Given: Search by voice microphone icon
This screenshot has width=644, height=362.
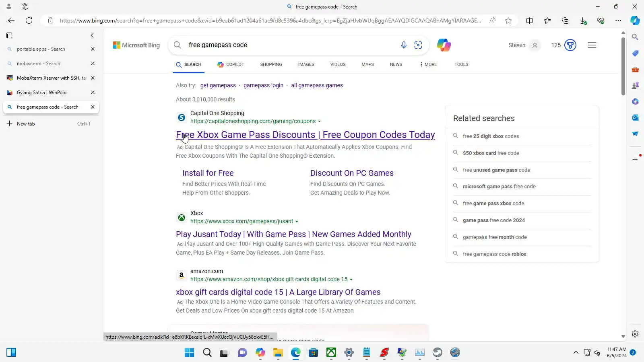Looking at the screenshot, I should [x=404, y=45].
